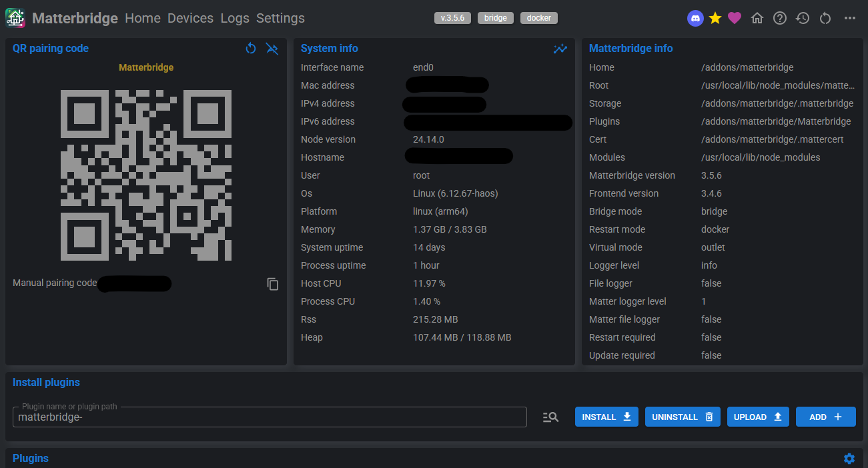
Task: Install the typed plugin
Action: point(606,417)
